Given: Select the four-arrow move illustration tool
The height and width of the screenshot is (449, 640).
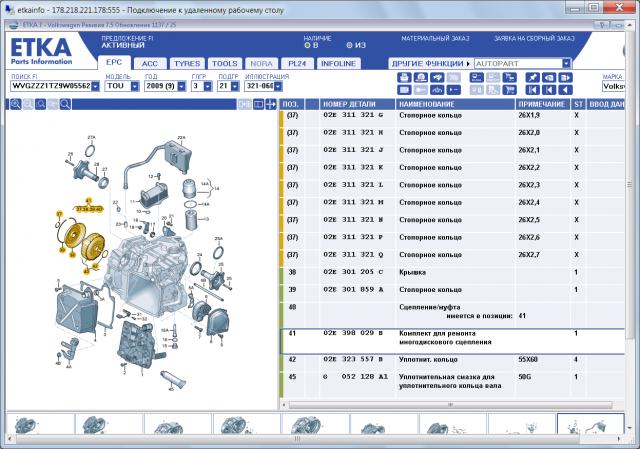Looking at the screenshot, I should coord(271,104).
